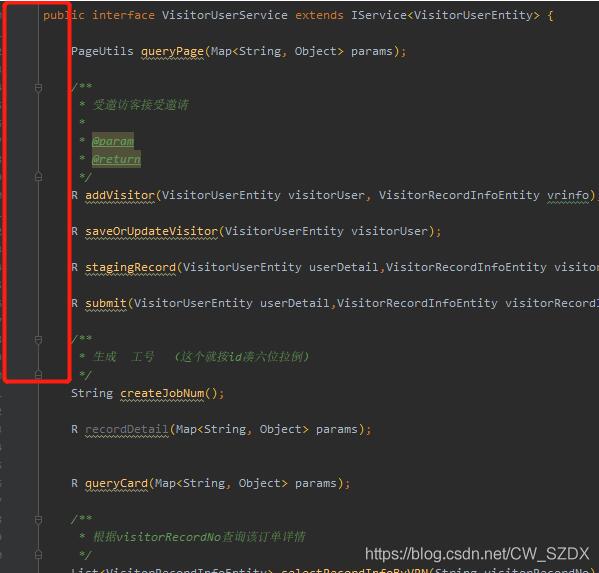The image size is (599, 573).
Task: Place the cursor on the queryPage method name
Action: [172, 51]
